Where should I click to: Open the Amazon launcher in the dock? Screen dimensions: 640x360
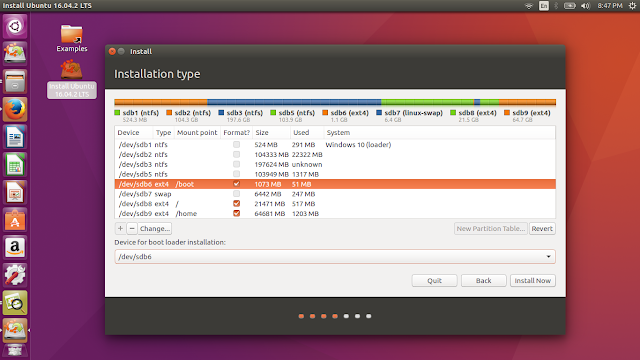15,247
